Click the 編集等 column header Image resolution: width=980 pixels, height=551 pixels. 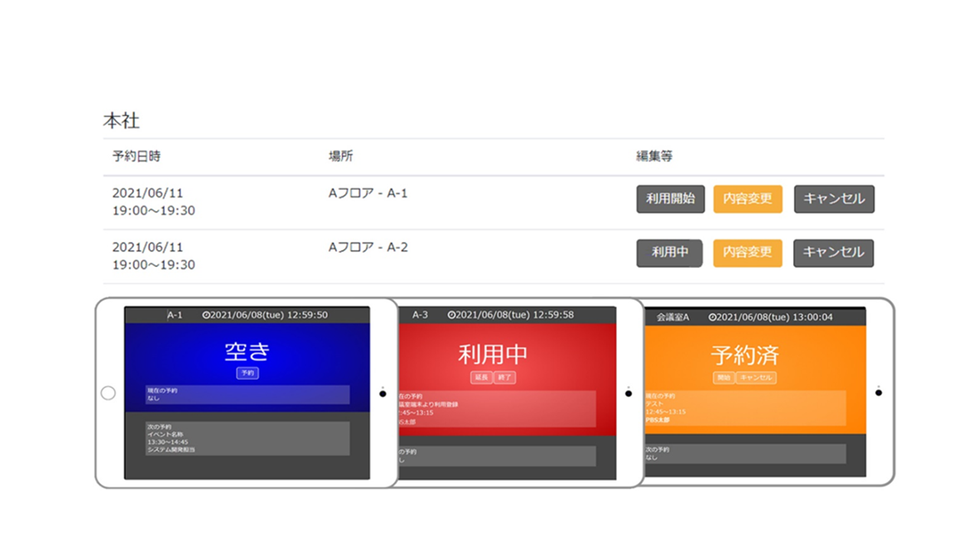[x=655, y=156]
